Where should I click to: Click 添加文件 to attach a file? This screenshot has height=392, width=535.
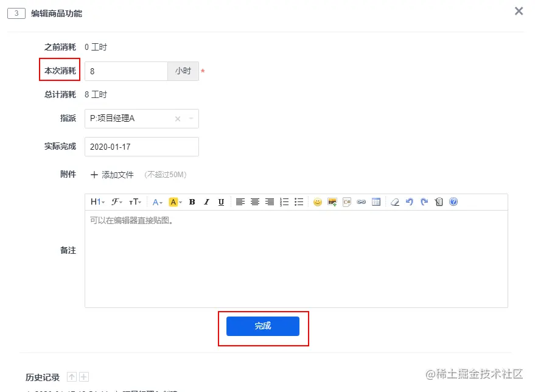[112, 175]
